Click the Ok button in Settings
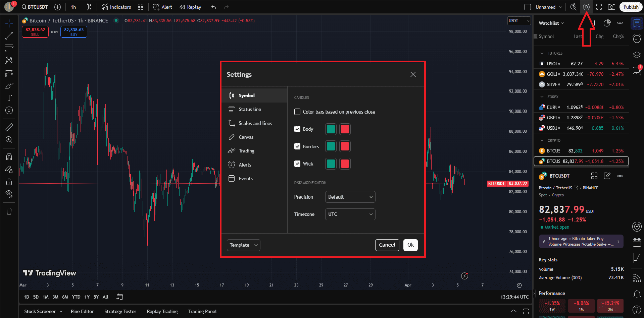 [410, 245]
